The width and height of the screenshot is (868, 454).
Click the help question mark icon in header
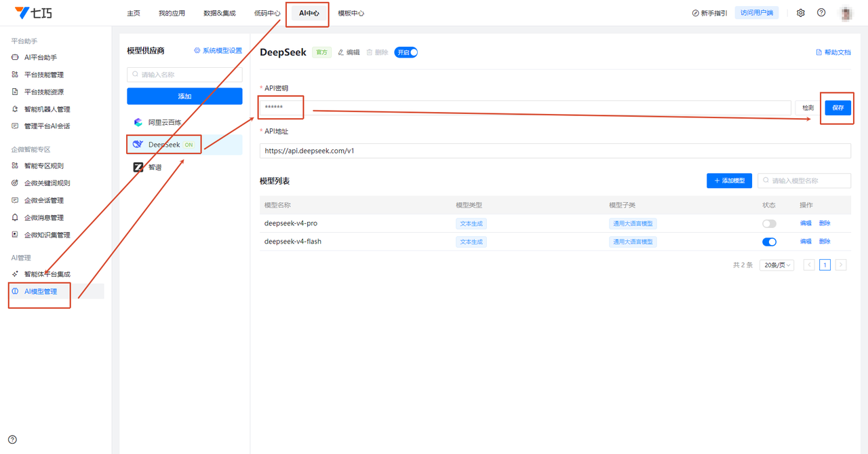tap(821, 13)
